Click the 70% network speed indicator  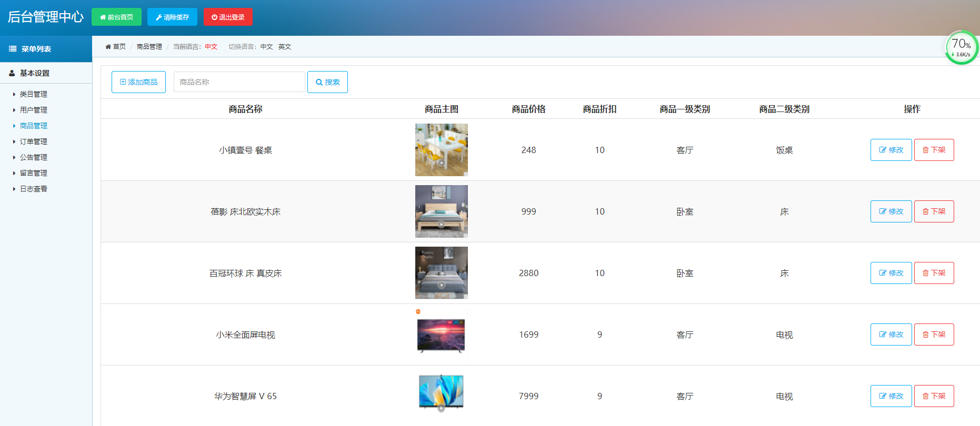tap(961, 48)
